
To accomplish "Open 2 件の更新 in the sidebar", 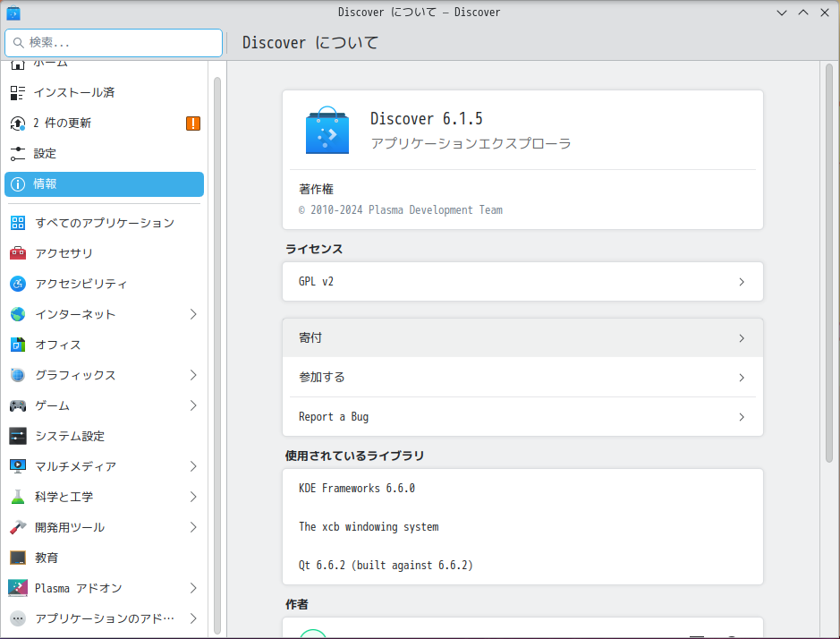I will pos(104,124).
